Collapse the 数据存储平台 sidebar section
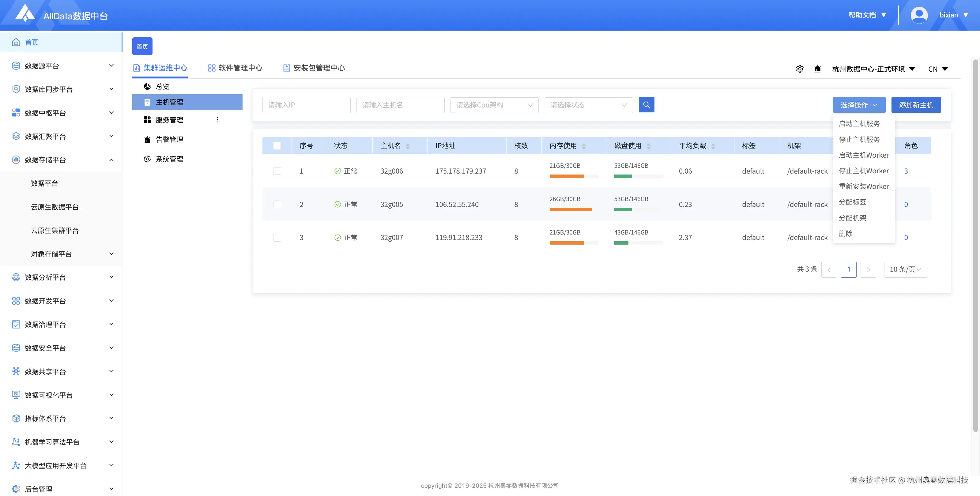Screen dimensions: 980x496 pyautogui.click(x=111, y=160)
